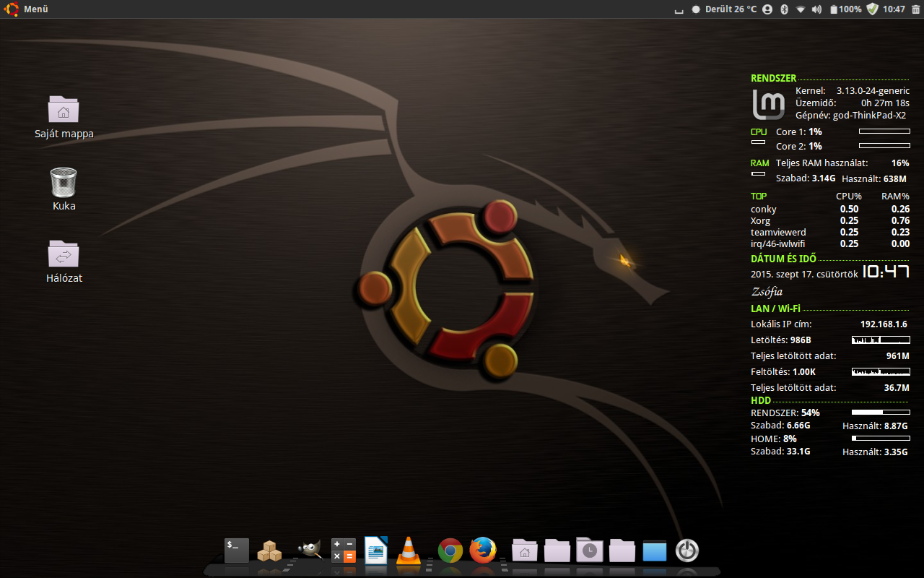924x578 pixels.
Task: Open the Bluetooth indicator in top panel
Action: point(784,9)
